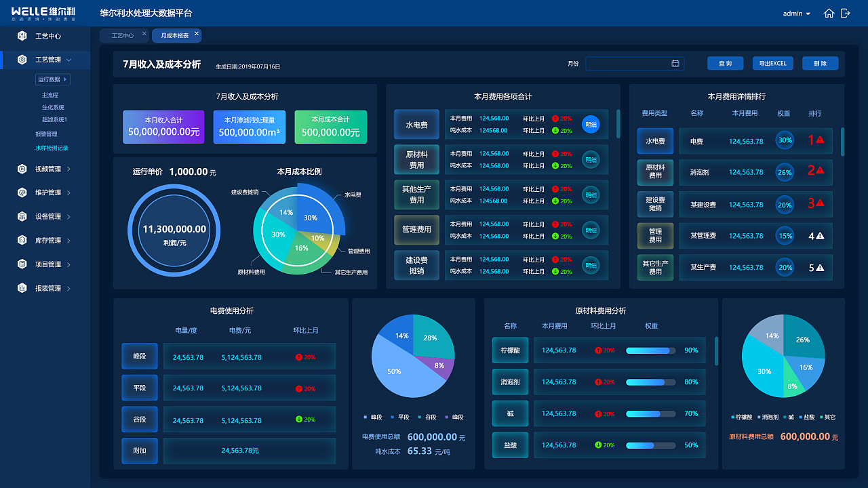Click the 删除 button
The height and width of the screenshot is (488, 868).
coord(820,63)
